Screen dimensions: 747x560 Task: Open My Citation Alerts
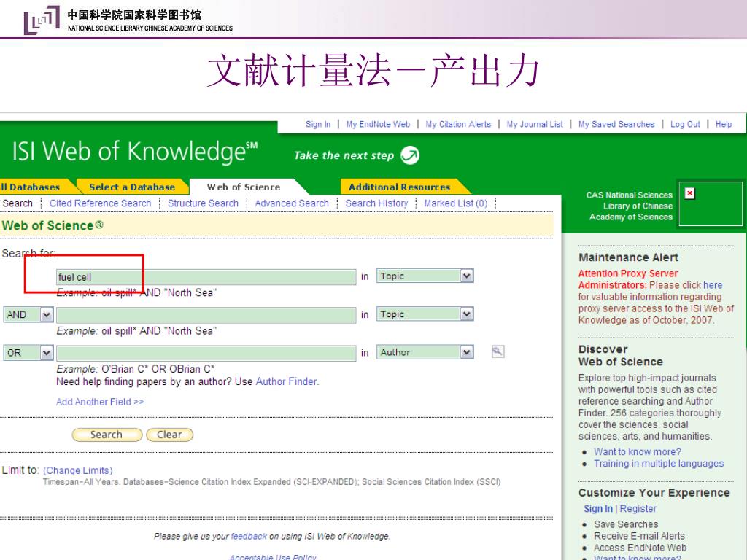point(458,124)
